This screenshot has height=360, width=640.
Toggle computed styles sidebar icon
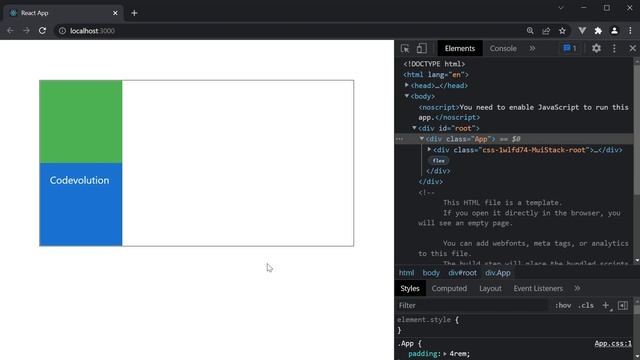(x=623, y=305)
